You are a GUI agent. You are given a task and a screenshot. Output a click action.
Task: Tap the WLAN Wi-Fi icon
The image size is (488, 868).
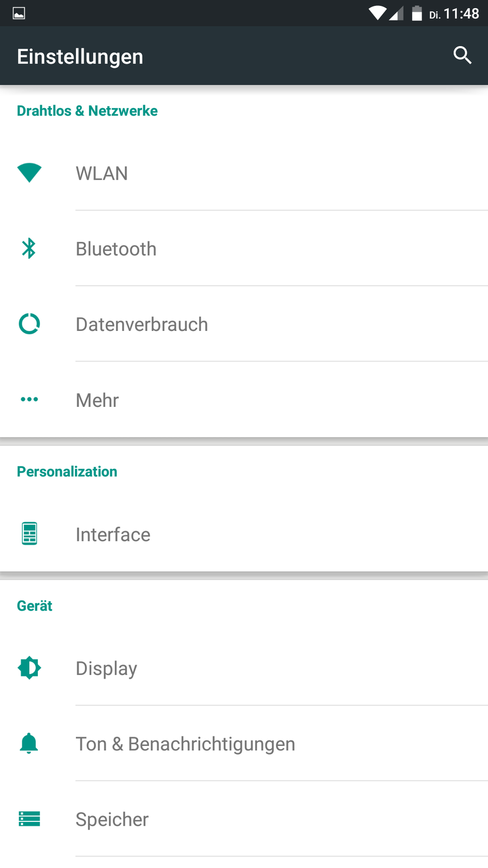[29, 173]
